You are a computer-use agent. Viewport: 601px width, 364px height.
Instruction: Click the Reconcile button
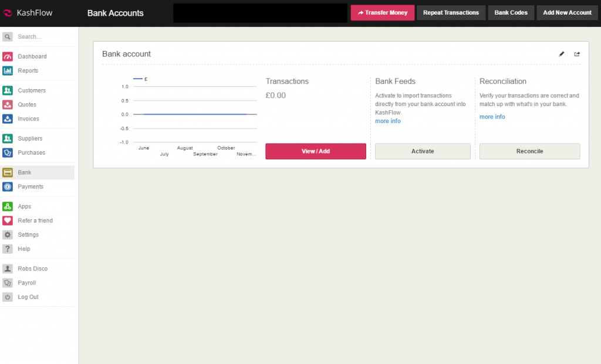(530, 152)
